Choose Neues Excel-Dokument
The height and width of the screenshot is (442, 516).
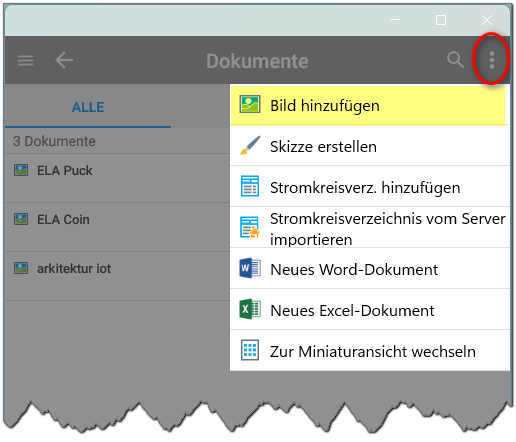[x=370, y=310]
